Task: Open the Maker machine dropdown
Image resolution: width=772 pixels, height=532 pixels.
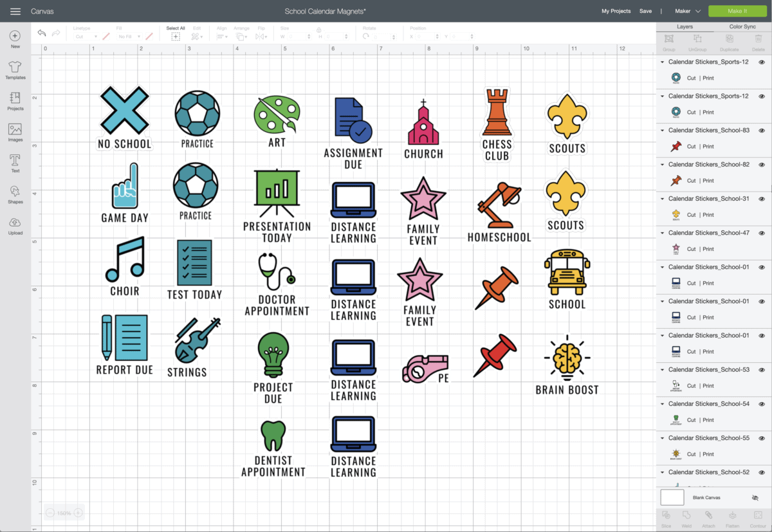Action: (687, 11)
